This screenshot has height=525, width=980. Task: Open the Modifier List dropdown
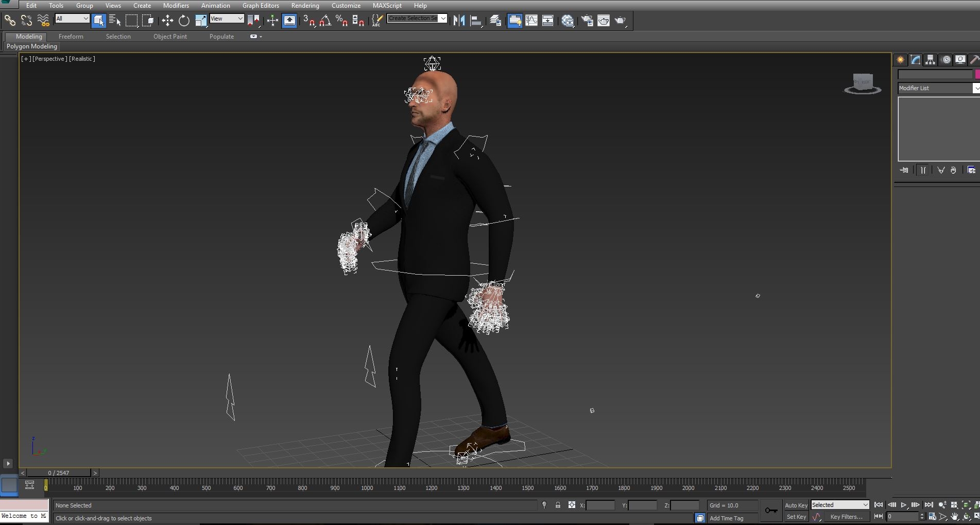[x=937, y=88]
